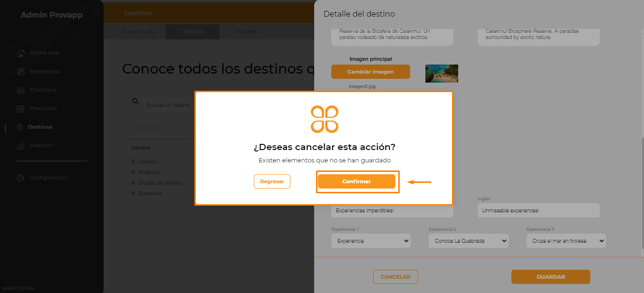Select the Discovery eye icon

coord(20,90)
